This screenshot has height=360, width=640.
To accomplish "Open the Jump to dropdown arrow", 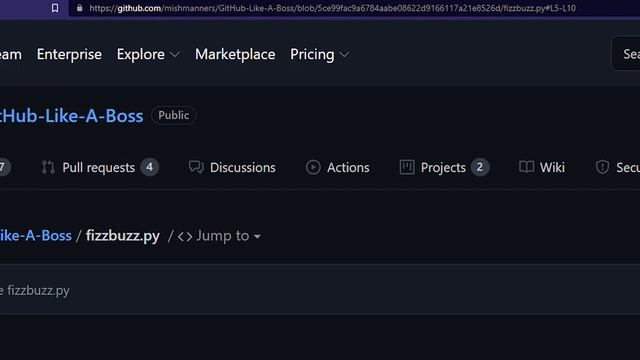I will click(x=257, y=236).
